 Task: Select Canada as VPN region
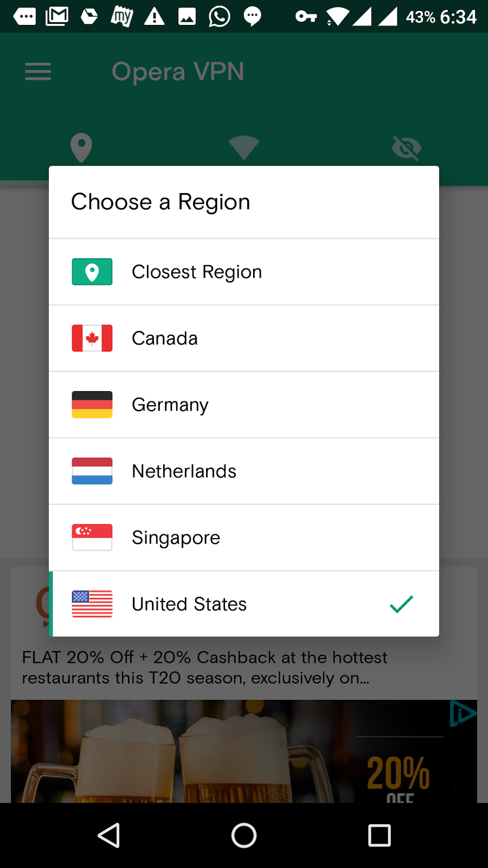(x=244, y=339)
